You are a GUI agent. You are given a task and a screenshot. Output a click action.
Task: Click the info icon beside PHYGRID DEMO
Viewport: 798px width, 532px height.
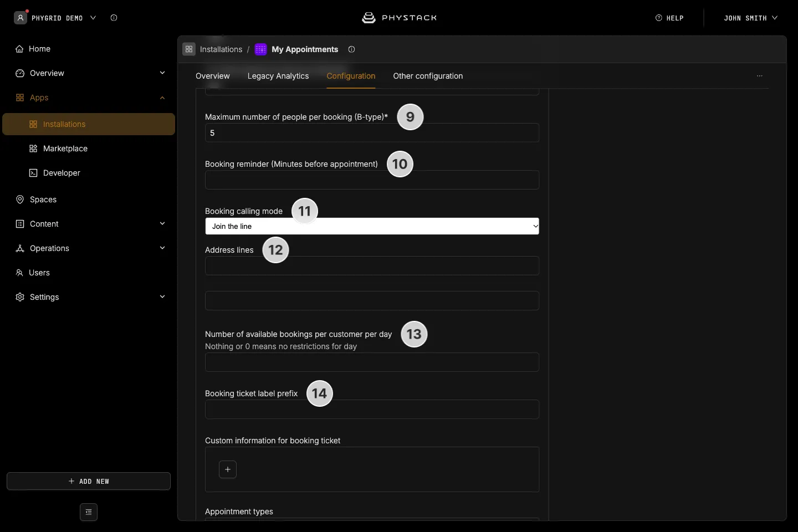coord(114,18)
